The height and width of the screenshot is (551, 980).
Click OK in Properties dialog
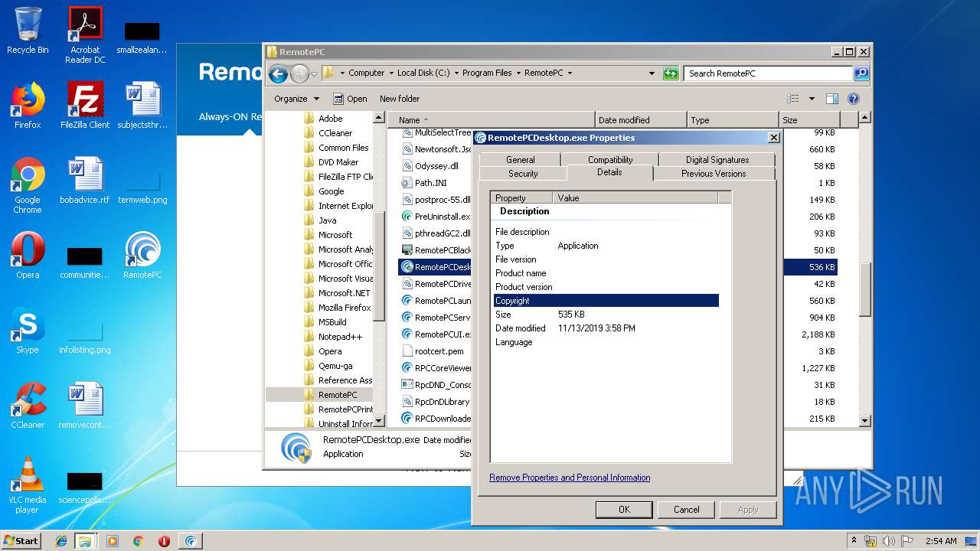[624, 510]
